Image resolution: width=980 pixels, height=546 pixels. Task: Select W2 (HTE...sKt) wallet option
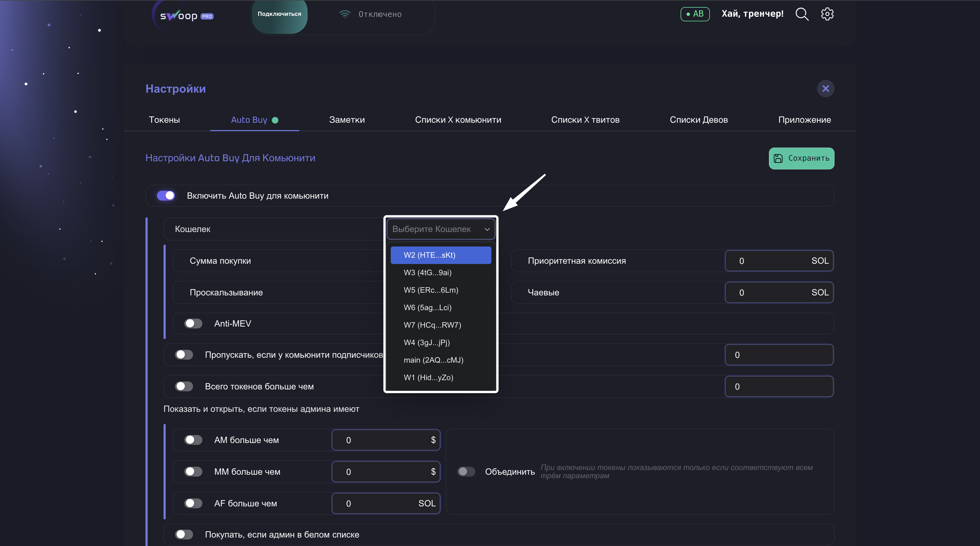[441, 255]
